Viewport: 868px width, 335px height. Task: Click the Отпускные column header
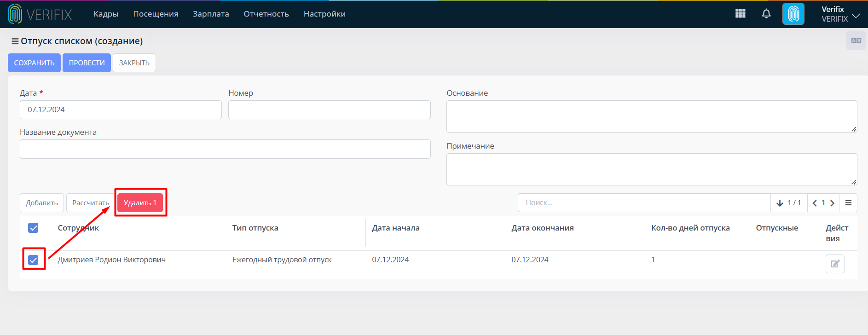click(777, 228)
